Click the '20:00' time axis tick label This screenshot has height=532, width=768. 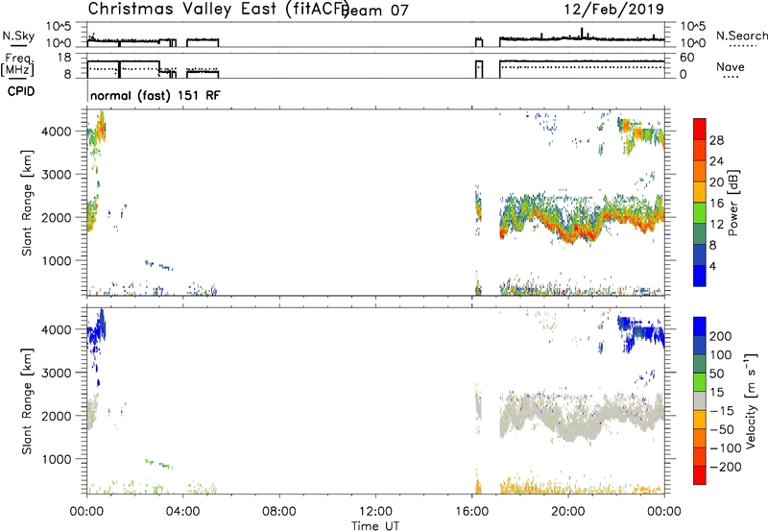tap(568, 512)
